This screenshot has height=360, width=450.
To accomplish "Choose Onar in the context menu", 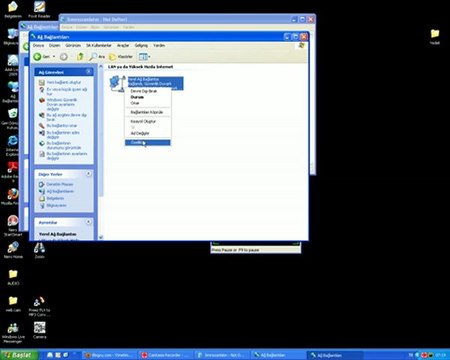I will tap(148, 103).
